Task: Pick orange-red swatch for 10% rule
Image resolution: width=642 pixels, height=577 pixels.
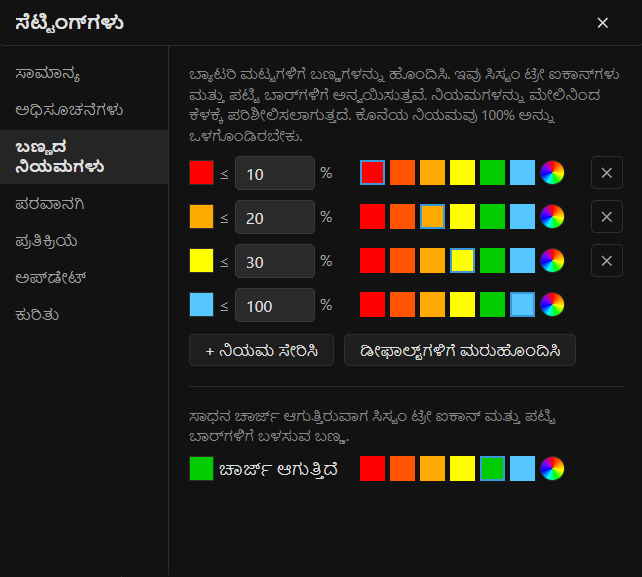Action: pos(402,173)
